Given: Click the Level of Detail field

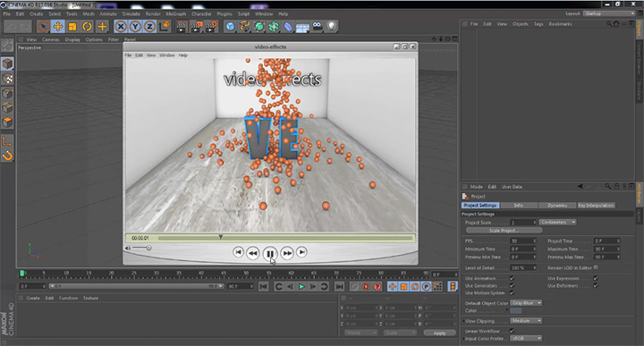Looking at the screenshot, I should (x=523, y=267).
